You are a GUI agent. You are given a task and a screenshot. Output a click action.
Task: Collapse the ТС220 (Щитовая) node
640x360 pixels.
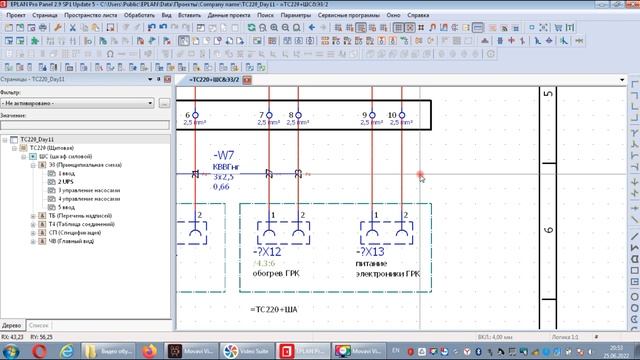point(14,148)
